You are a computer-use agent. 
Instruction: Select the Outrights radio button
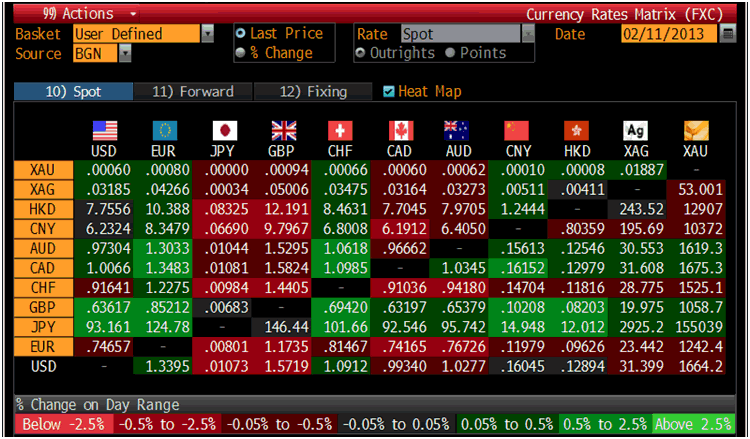[360, 53]
